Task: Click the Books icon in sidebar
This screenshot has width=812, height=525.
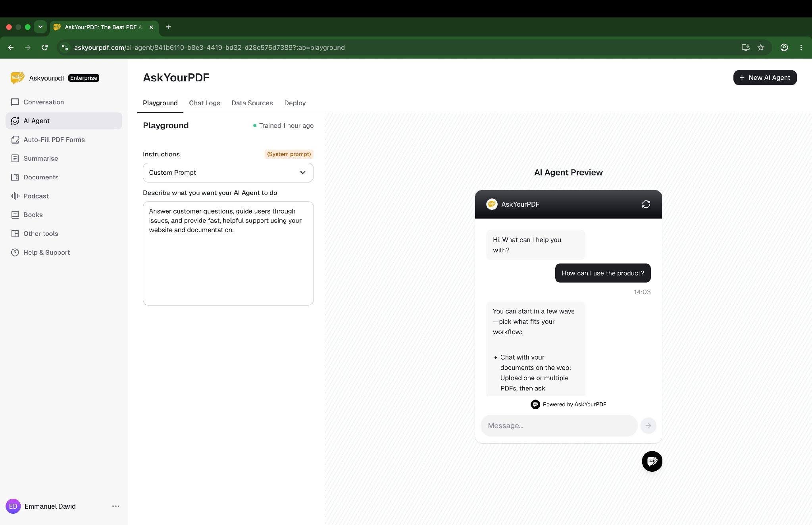Action: pyautogui.click(x=15, y=215)
